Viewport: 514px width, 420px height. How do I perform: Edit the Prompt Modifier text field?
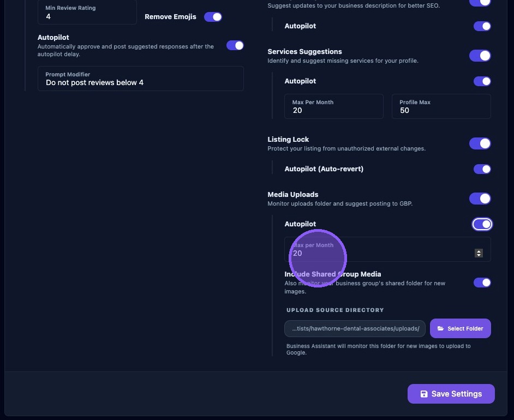point(141,79)
